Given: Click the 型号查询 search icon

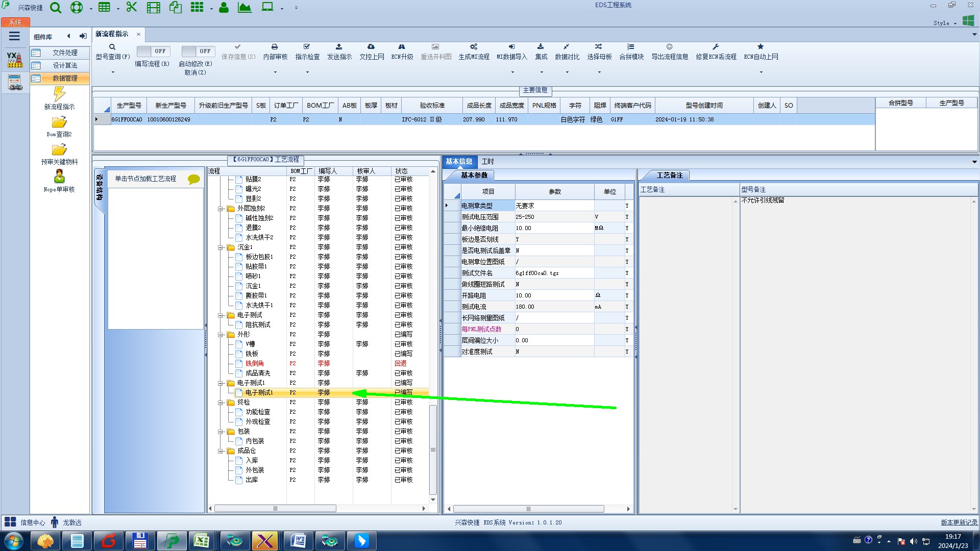Looking at the screenshot, I should pos(112,47).
